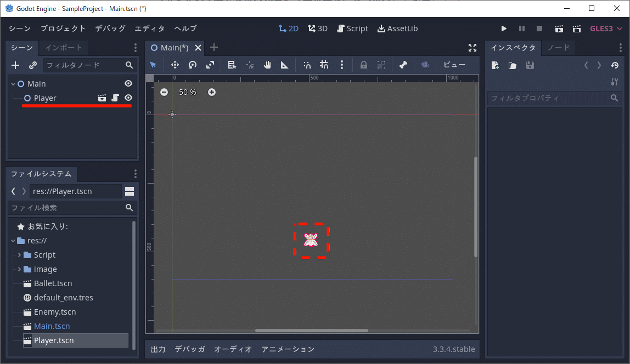Select the Move Mode tool

175,65
